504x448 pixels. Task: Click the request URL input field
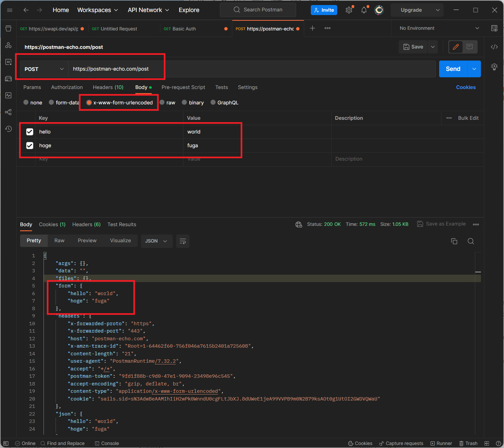click(252, 69)
